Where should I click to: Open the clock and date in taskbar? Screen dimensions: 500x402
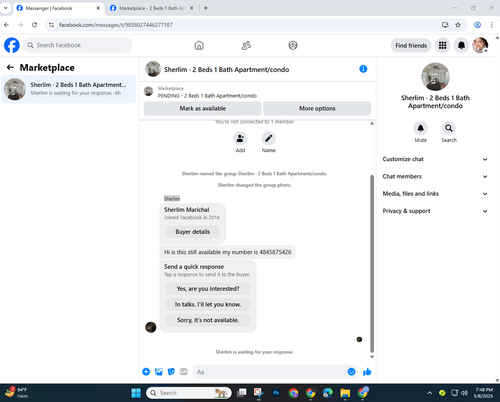483,393
